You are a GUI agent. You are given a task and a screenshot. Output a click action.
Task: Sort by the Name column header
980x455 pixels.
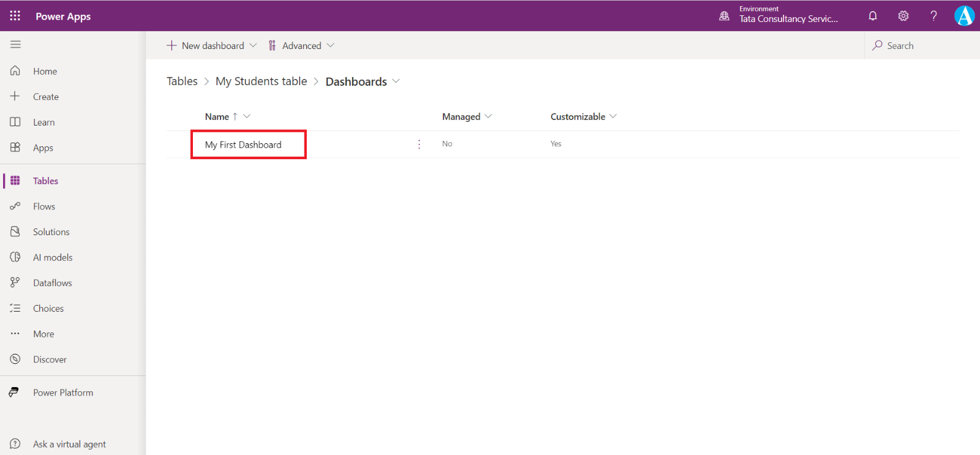tap(217, 116)
